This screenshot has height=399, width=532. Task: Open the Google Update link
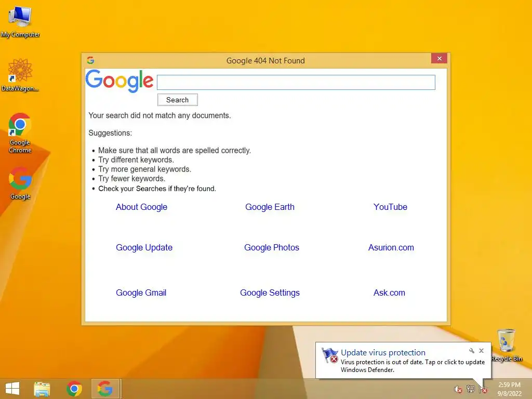coord(144,248)
